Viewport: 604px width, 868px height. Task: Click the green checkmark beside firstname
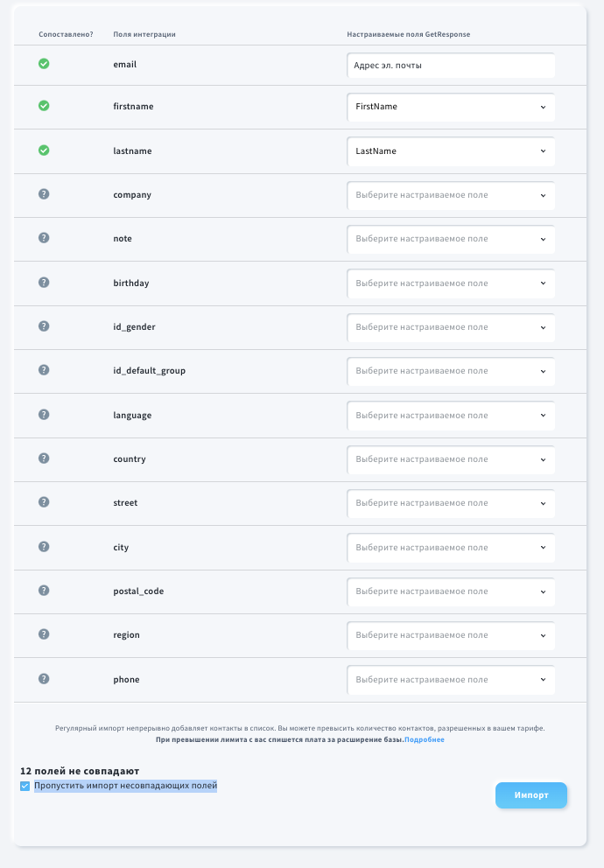tap(44, 106)
